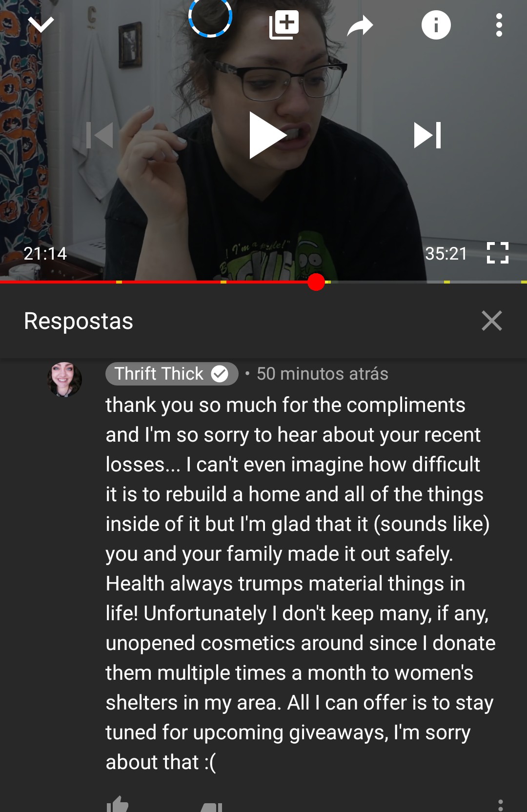The image size is (527, 812).
Task: Collapse the video player with the down chevron
Action: (41, 24)
